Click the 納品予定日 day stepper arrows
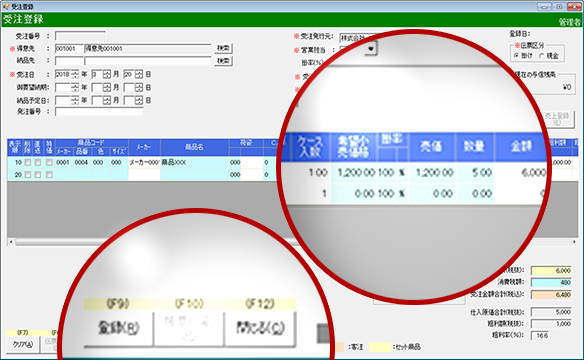 pos(139,101)
